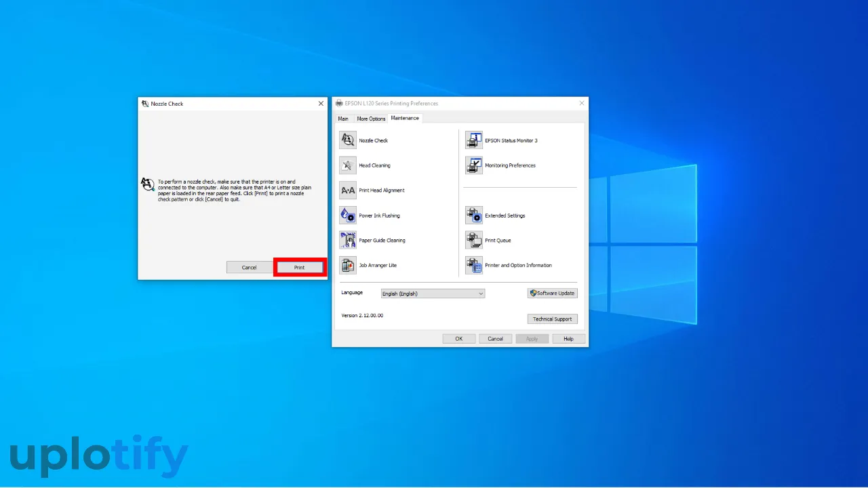Confirm Printing Preferences with OK
The width and height of the screenshot is (868, 488).
[459, 339]
